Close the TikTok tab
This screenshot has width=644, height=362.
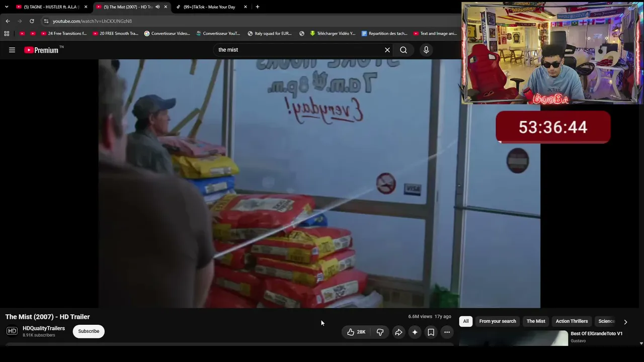point(246,7)
